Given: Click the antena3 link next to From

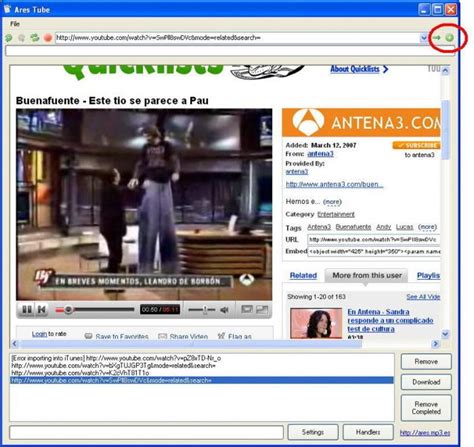Looking at the screenshot, I should click(x=320, y=154).
